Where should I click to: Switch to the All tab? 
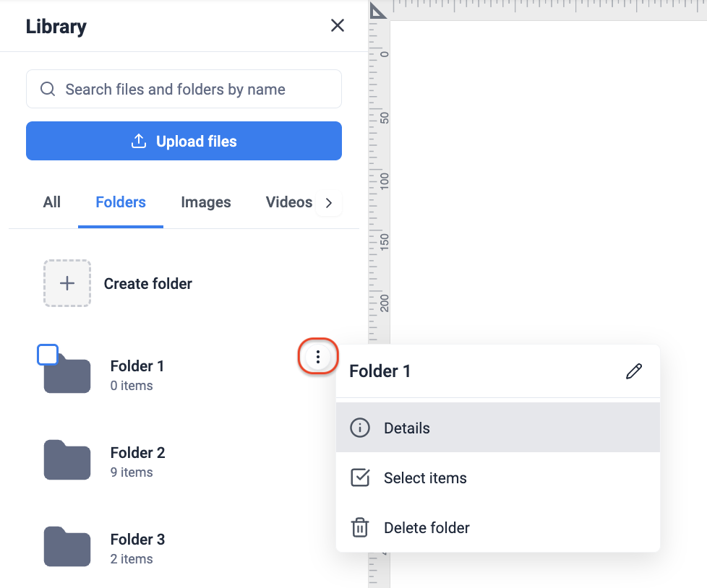coord(52,202)
